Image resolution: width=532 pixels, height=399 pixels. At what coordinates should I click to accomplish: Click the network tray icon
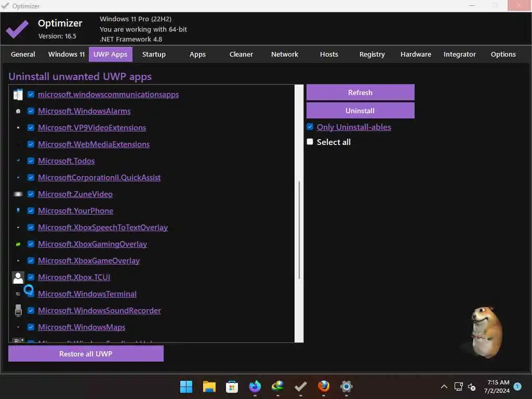click(458, 387)
